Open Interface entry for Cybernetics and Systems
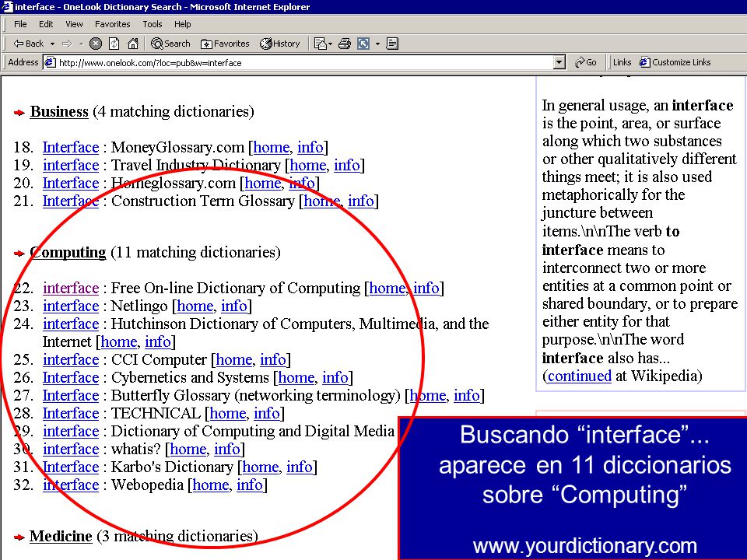The image size is (747, 560). pyautogui.click(x=71, y=378)
